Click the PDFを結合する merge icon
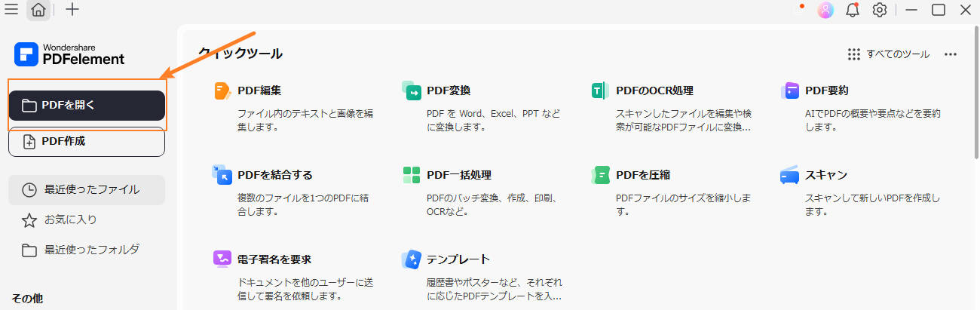The width and height of the screenshot is (980, 310). click(222, 175)
